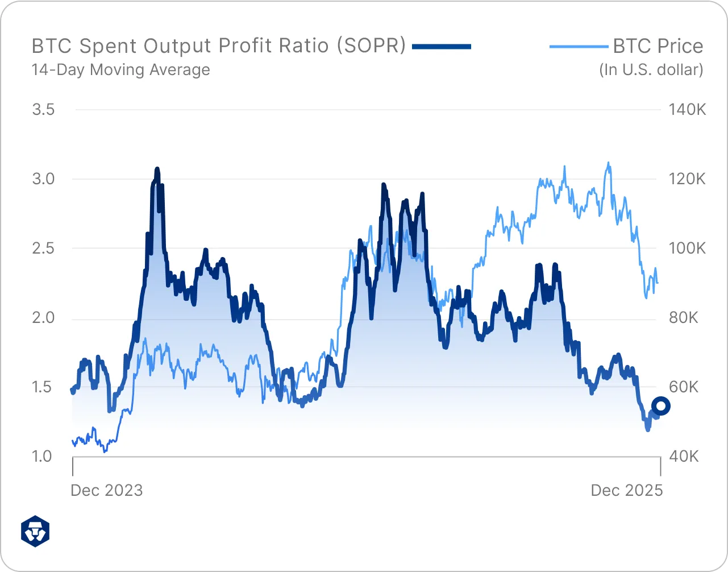This screenshot has height=572, width=728.
Task: Click the 40K price axis label
Action: click(x=684, y=456)
